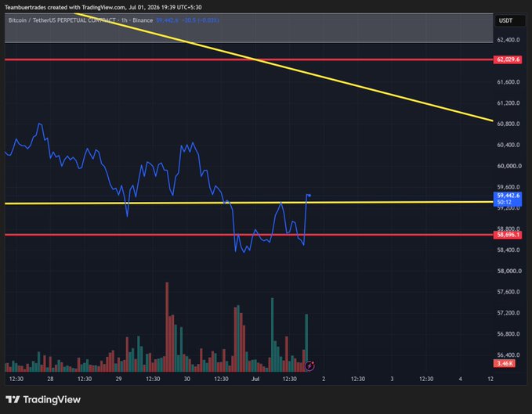Click the blue 59,442.6 current price label
Screen dimensions: 532x414
tap(508, 199)
